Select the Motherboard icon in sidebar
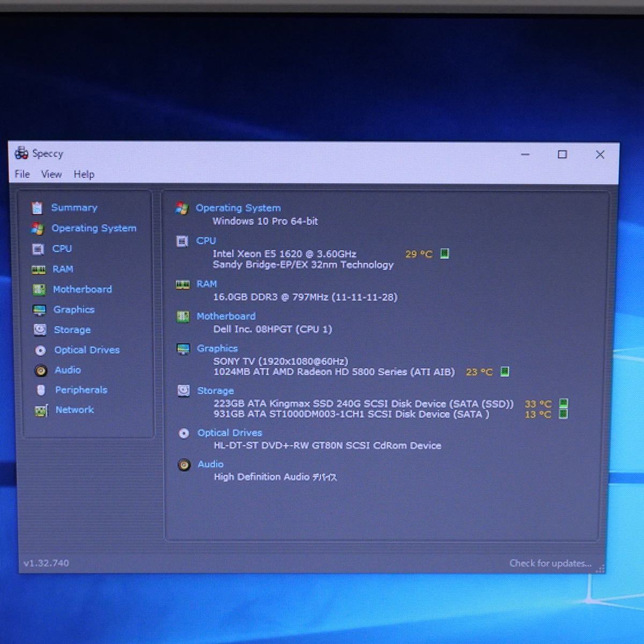The width and height of the screenshot is (644, 644). point(39,290)
